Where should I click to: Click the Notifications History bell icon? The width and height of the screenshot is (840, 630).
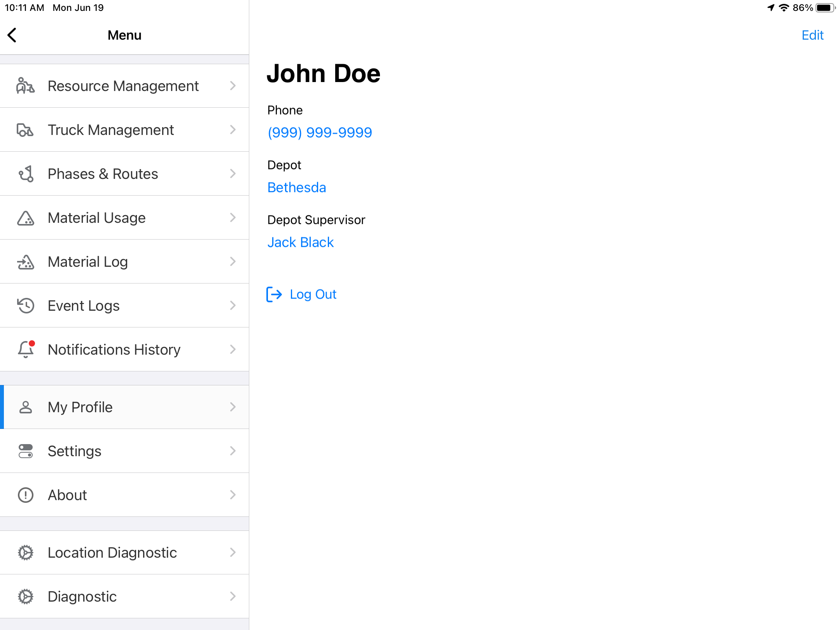pos(26,349)
